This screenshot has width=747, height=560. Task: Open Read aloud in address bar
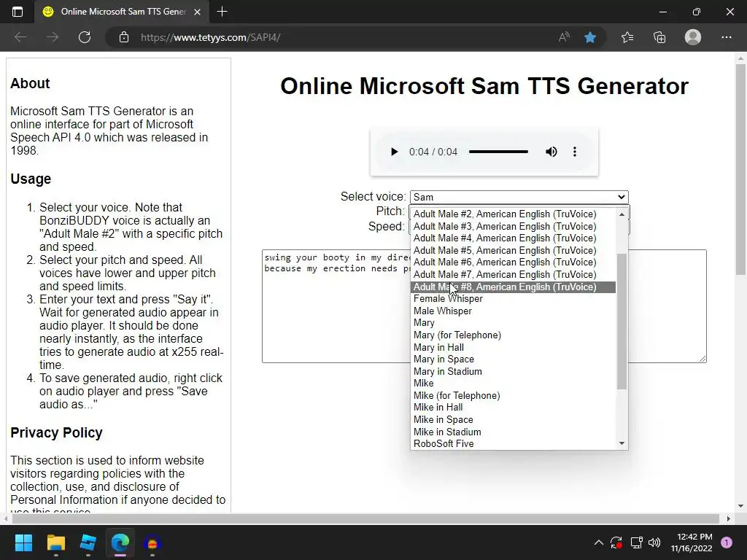[564, 37]
